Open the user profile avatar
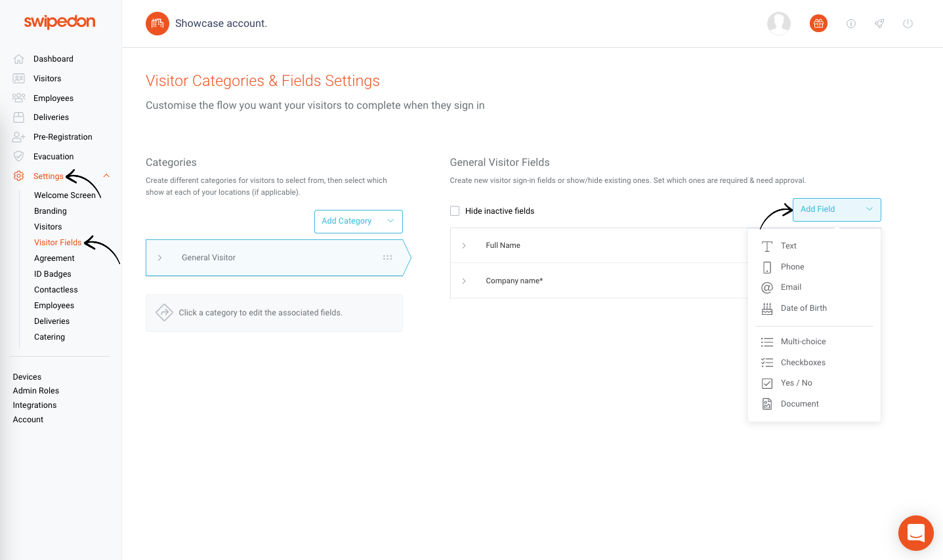Image resolution: width=943 pixels, height=560 pixels. [779, 24]
